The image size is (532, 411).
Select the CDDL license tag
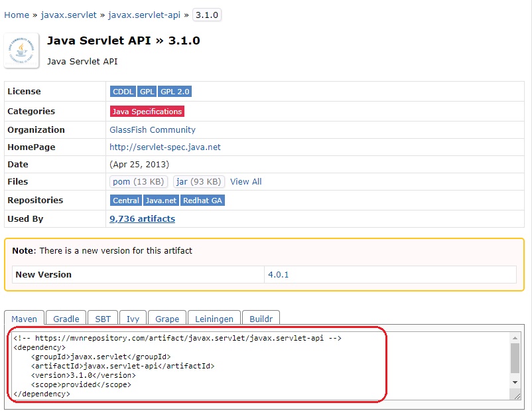pos(123,92)
